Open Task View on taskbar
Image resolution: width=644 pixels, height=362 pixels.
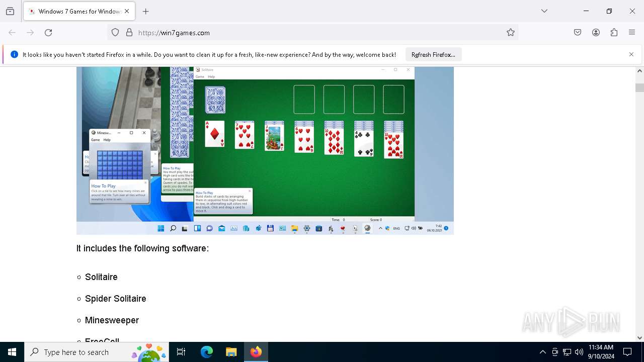point(181,352)
